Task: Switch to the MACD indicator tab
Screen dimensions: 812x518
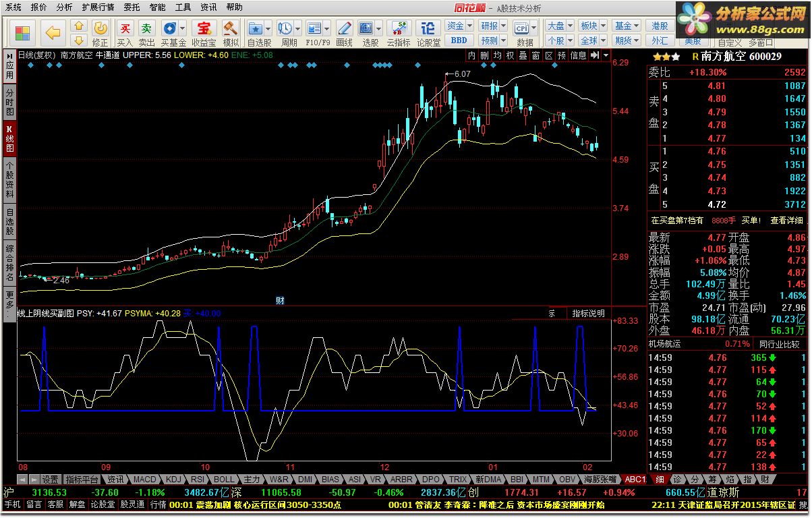Action: point(144,479)
